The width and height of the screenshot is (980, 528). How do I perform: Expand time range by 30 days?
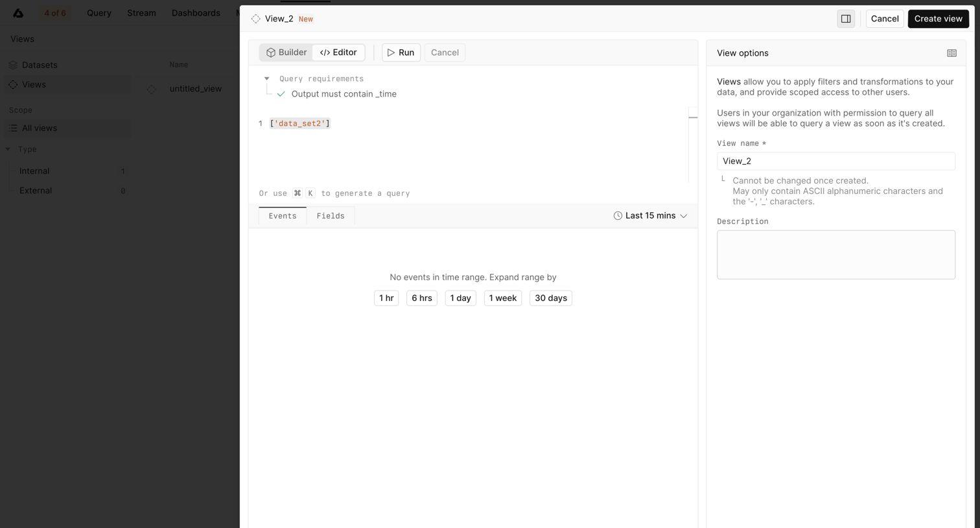[x=551, y=298]
